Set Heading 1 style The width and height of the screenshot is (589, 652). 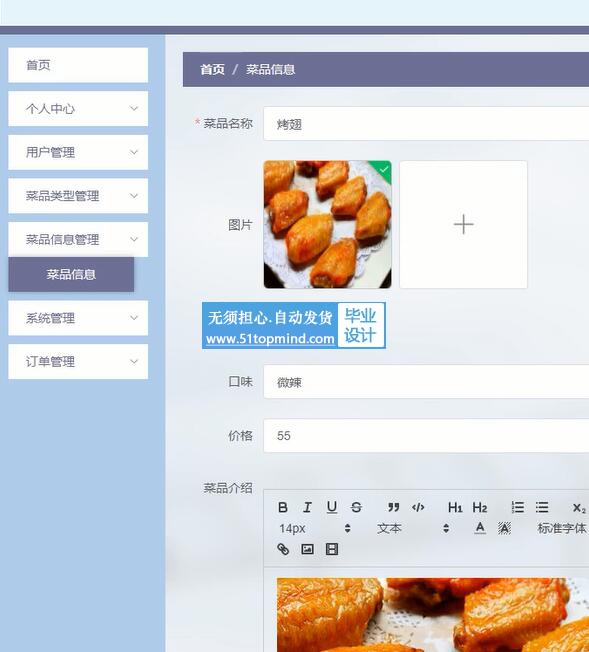[455, 507]
